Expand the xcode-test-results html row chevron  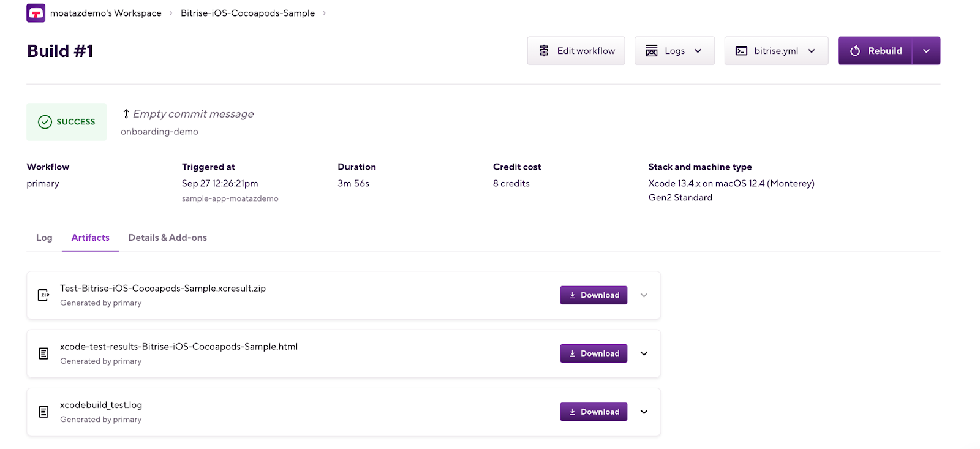pos(644,353)
